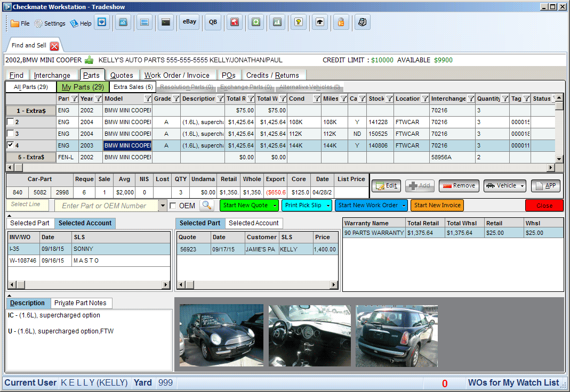Click the APP button
Image resolution: width=570 pixels, height=392 pixels.
click(545, 186)
